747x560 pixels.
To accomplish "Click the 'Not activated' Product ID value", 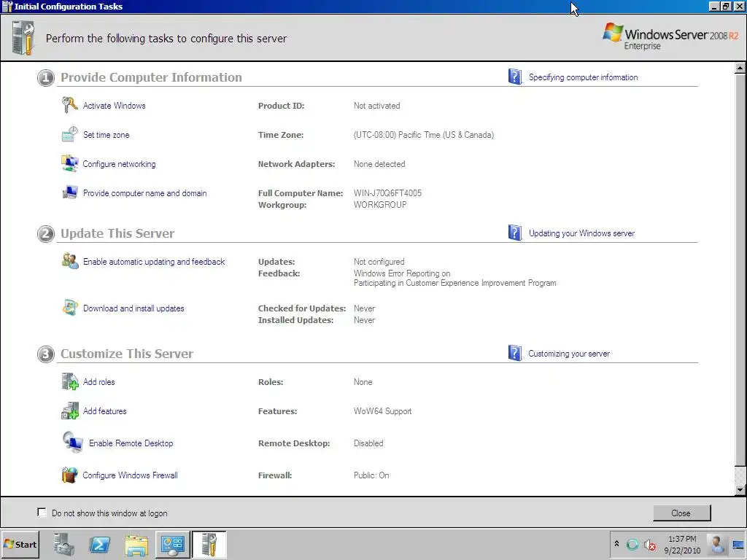I will (x=377, y=106).
